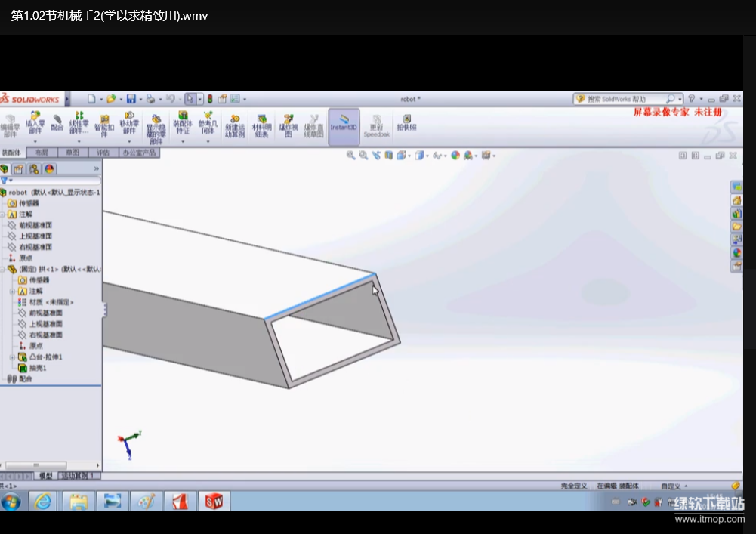Click Edit Appearance color wheel in view toolbar
This screenshot has width=756, height=534.
click(x=455, y=156)
